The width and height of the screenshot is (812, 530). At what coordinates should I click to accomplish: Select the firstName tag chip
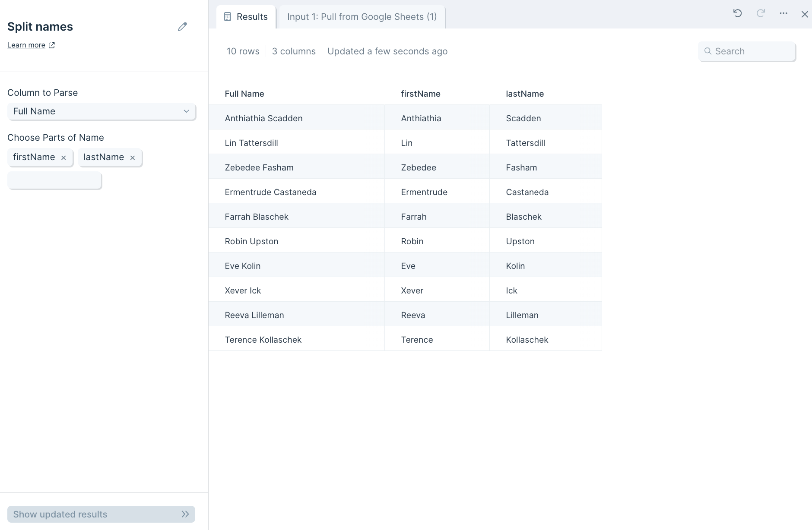(40, 158)
